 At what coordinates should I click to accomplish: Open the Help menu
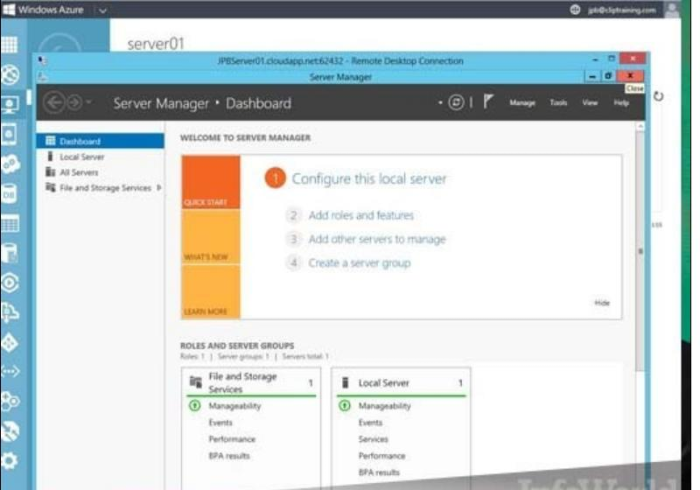pos(621,102)
